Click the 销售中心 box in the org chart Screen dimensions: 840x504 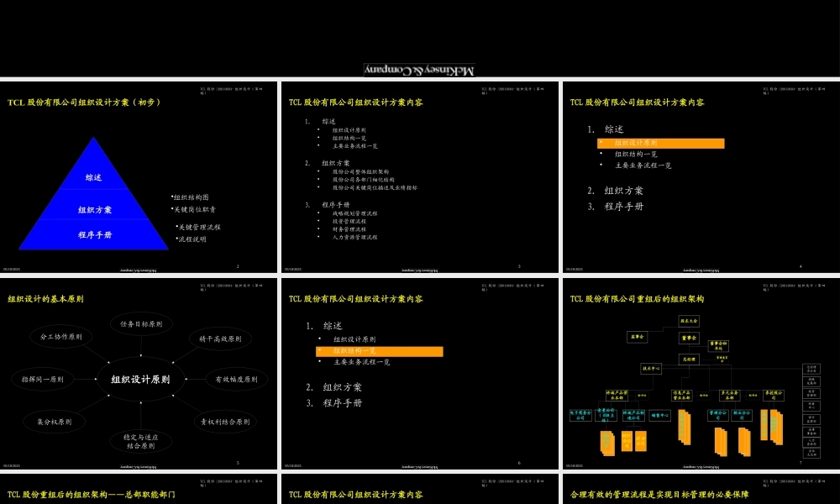point(660,416)
